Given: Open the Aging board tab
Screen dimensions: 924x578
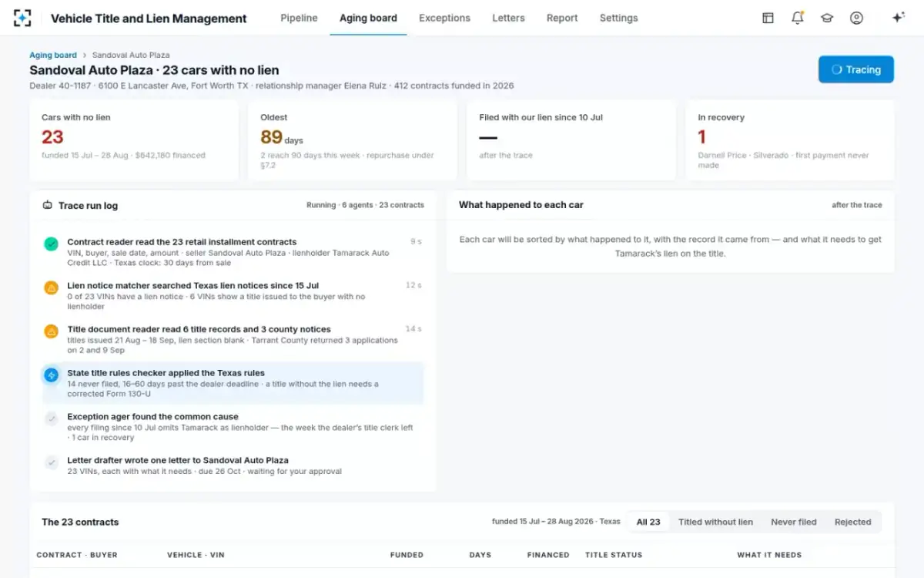Looking at the screenshot, I should point(368,18).
